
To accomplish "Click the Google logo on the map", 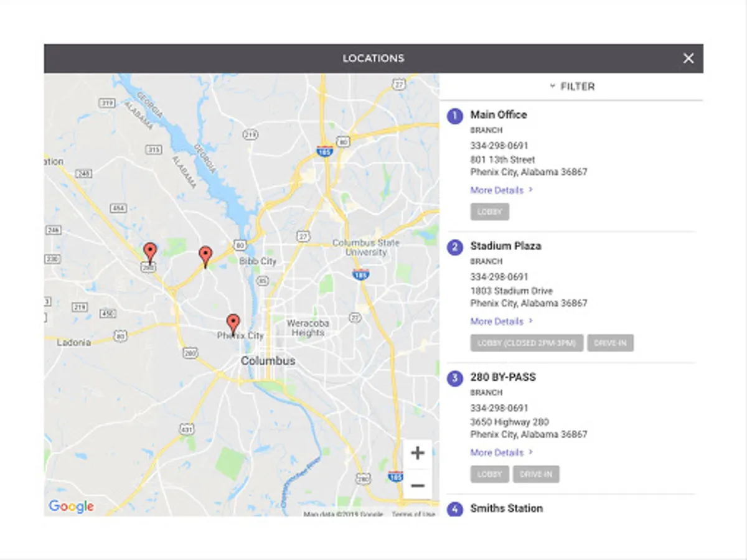I will pos(72,506).
